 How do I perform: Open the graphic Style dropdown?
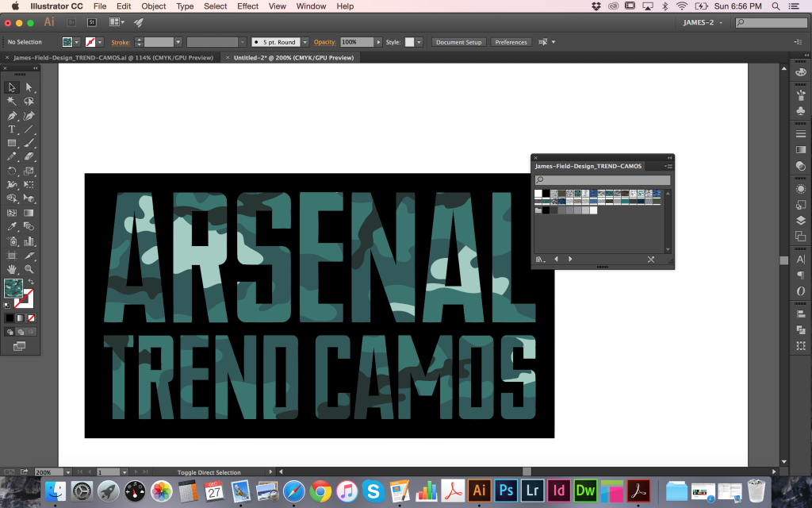point(419,42)
